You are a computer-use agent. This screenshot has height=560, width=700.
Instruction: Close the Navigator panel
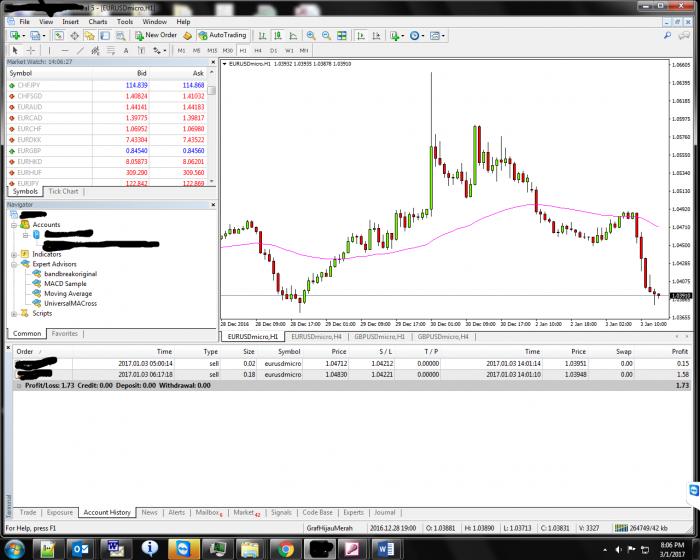point(213,205)
